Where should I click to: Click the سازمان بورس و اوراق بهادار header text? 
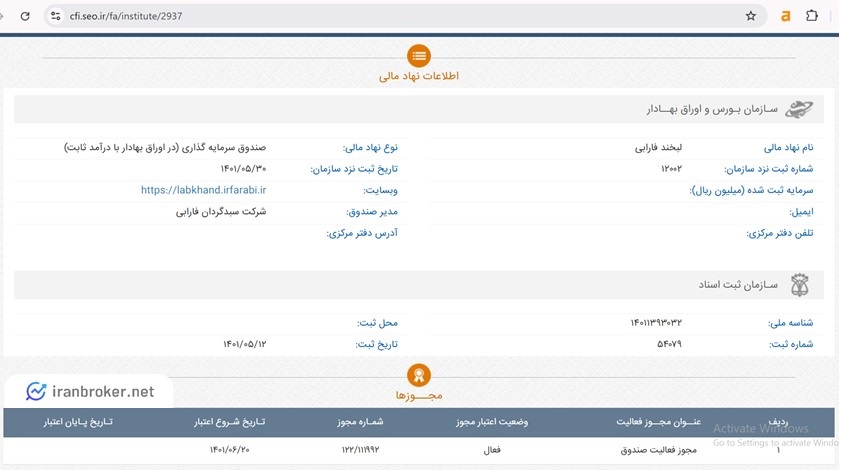point(712,109)
